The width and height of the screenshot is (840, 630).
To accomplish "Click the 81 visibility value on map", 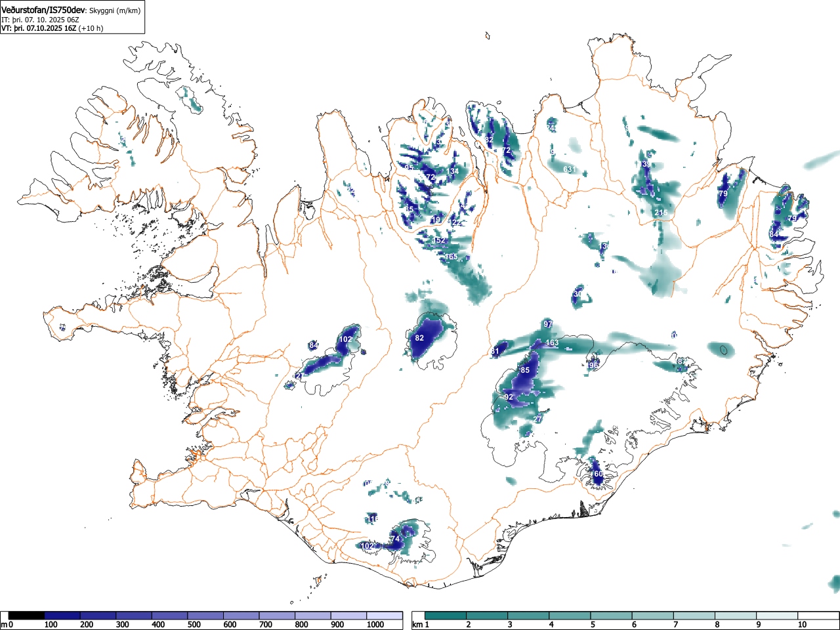I will click(495, 351).
